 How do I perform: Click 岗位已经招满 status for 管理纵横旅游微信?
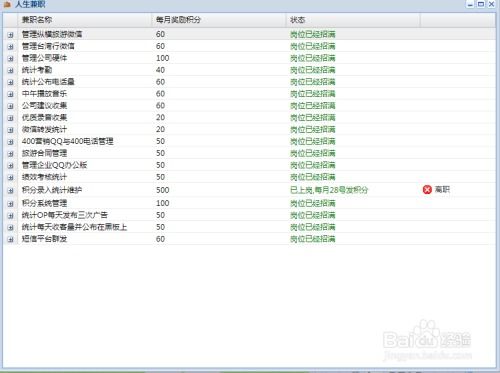point(313,34)
